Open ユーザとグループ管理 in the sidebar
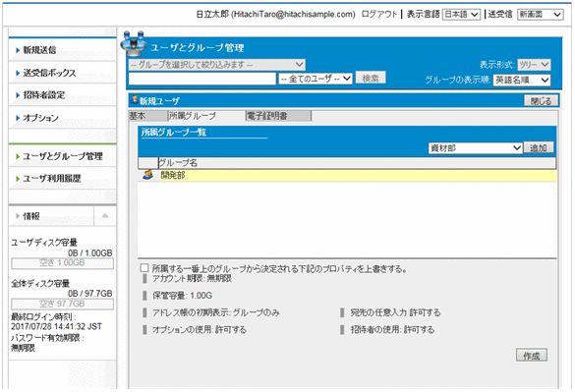 tap(62, 156)
